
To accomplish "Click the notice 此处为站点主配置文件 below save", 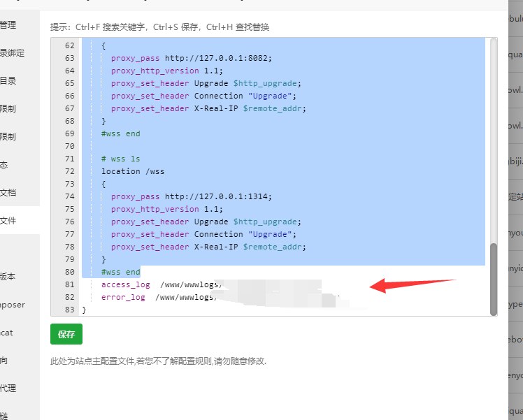I will [158, 361].
